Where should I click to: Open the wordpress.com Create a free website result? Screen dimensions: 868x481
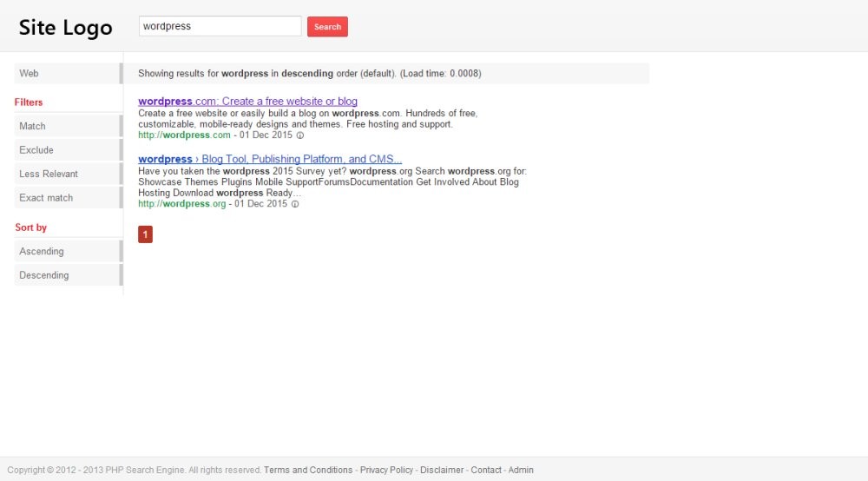pyautogui.click(x=247, y=102)
